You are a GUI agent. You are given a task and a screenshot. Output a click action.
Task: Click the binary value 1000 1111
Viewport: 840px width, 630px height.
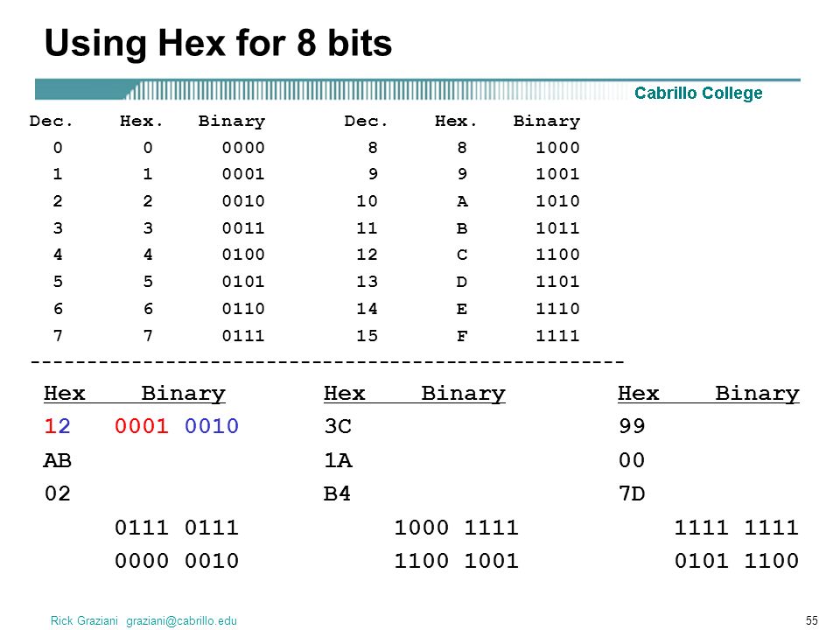coord(457,528)
